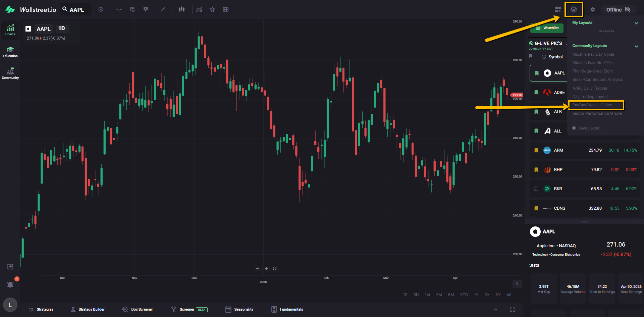Image resolution: width=644 pixels, height=317 pixels.
Task: Expand the bottom panel chevron
Action: click(495, 310)
